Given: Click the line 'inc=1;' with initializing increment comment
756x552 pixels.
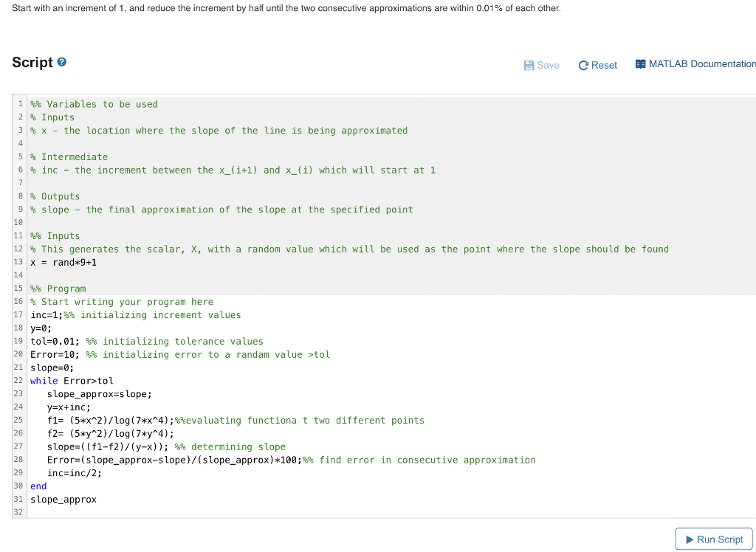Looking at the screenshot, I should click(x=136, y=315).
